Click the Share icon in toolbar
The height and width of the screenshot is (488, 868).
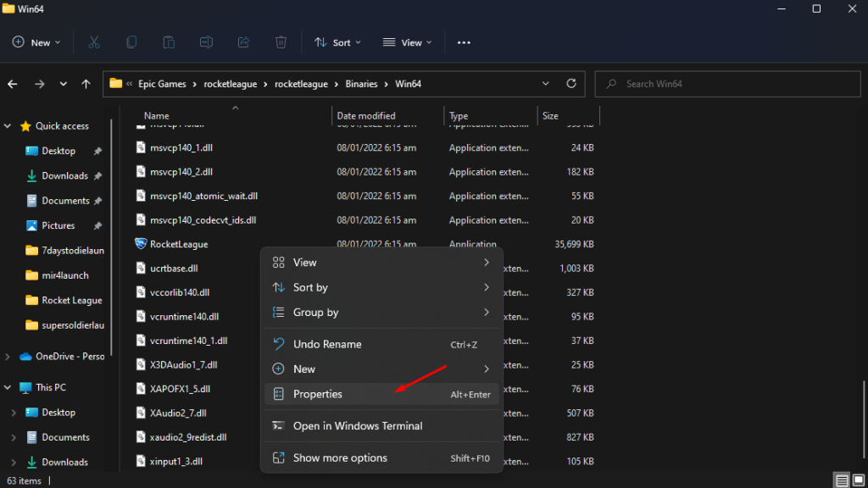click(x=243, y=42)
